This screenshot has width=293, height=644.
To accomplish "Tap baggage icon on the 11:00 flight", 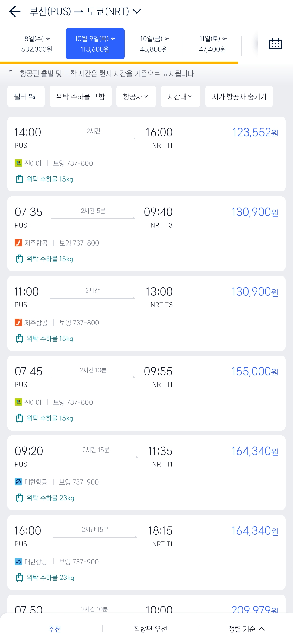I will coord(19,339).
